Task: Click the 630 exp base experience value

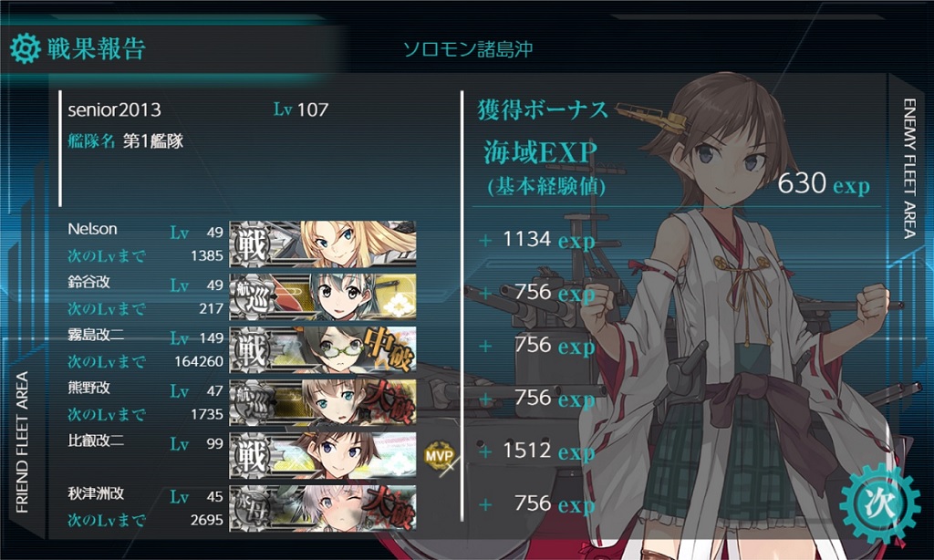Action: point(824,183)
